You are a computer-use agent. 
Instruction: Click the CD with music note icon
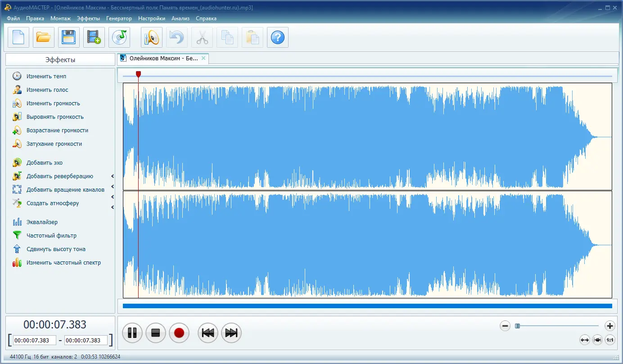(119, 37)
